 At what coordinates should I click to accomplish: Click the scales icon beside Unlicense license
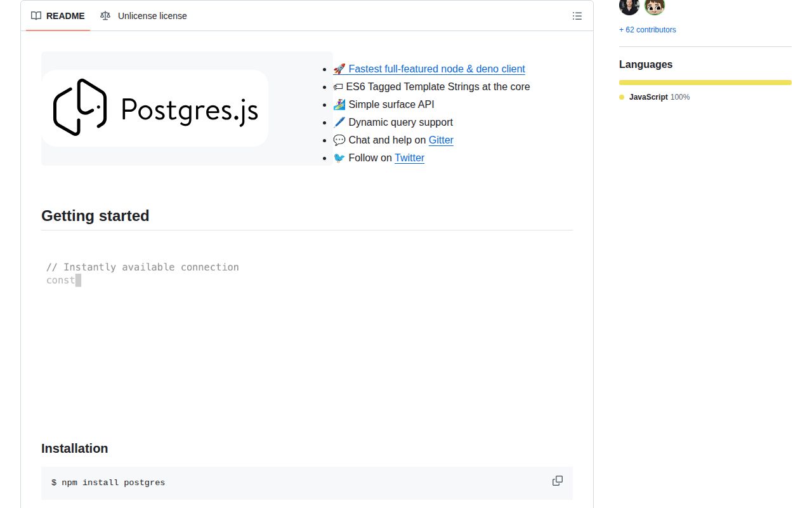pyautogui.click(x=105, y=16)
